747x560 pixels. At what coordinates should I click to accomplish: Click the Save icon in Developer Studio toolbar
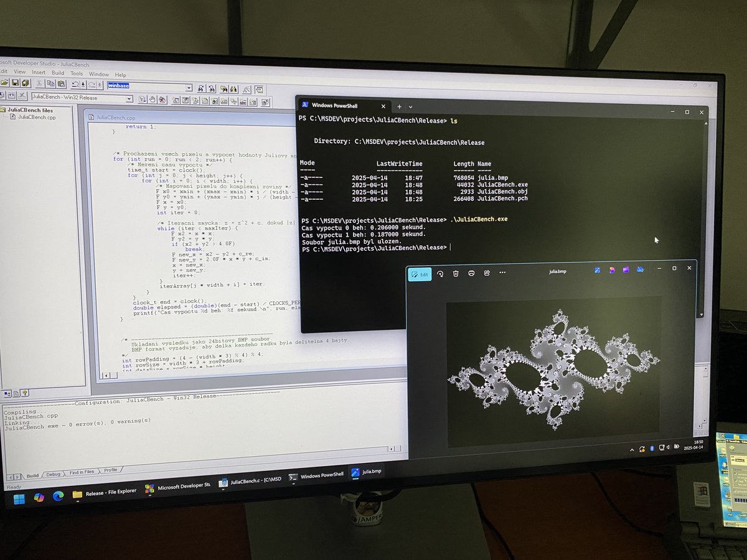click(x=16, y=83)
